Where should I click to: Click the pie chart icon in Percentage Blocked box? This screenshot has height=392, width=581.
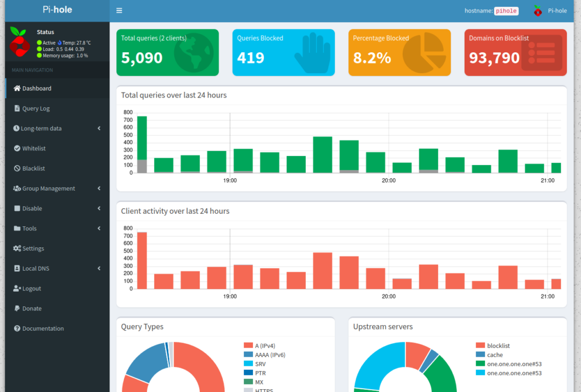coord(424,53)
